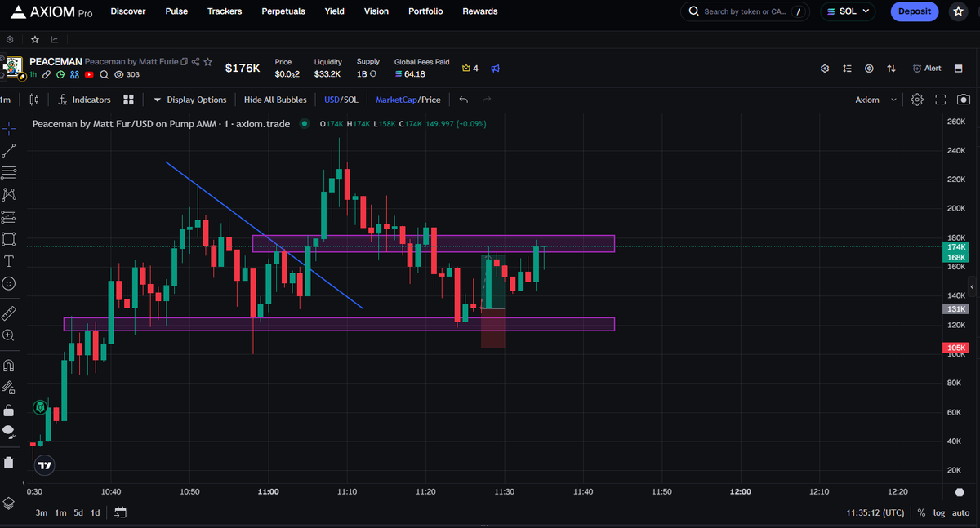Image resolution: width=980 pixels, height=528 pixels.
Task: Open the YouTube link icon
Action: tap(90, 74)
